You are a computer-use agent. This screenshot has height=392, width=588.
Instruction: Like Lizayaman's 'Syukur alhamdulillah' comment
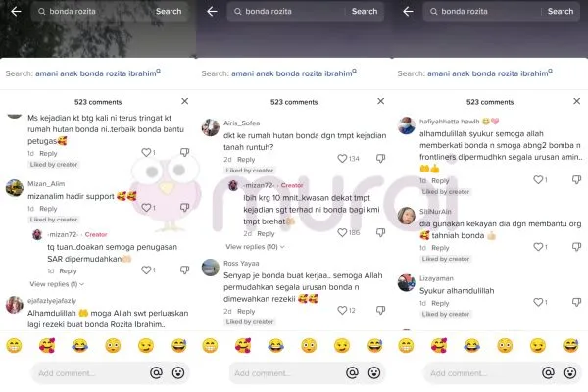[538, 302]
